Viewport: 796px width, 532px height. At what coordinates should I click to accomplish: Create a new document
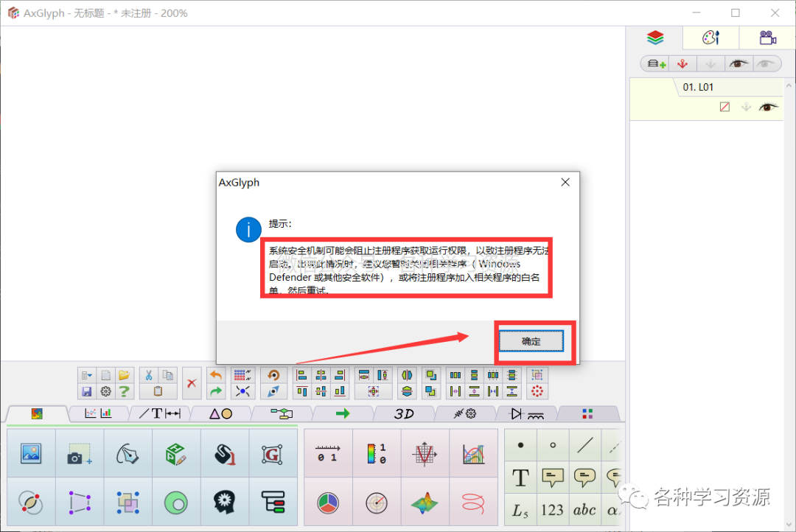(105, 376)
